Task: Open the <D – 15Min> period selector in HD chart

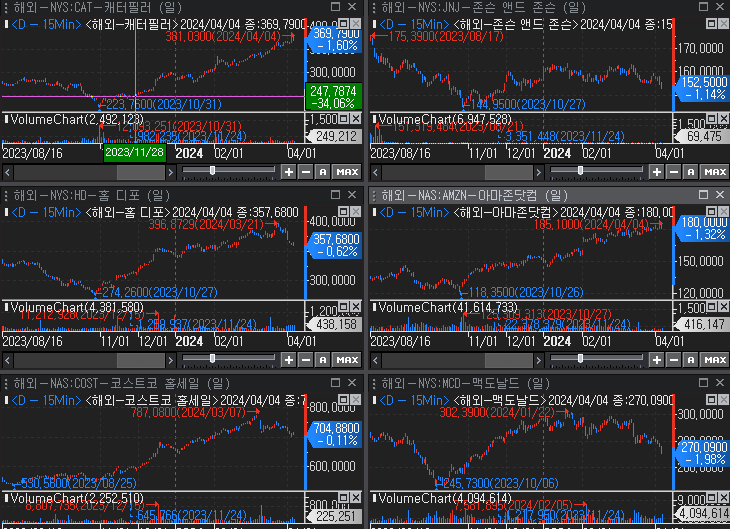Action: (x=46, y=212)
